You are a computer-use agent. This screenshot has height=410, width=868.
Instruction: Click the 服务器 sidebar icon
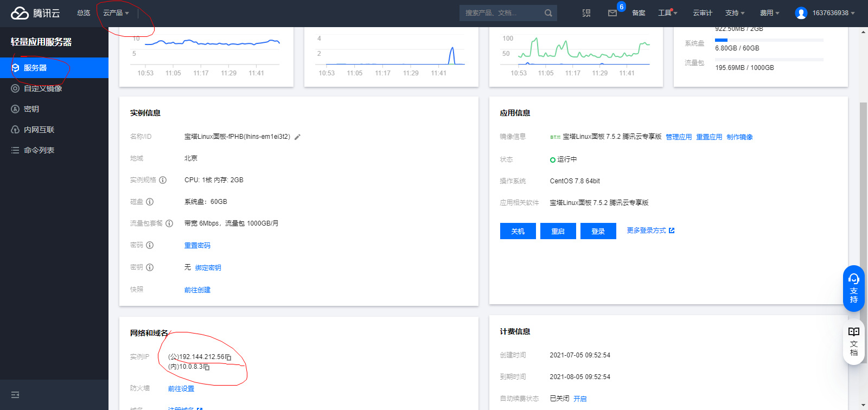[15, 68]
